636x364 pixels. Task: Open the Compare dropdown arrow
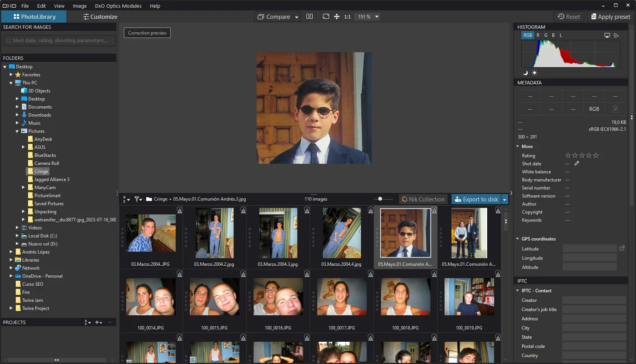[297, 17]
